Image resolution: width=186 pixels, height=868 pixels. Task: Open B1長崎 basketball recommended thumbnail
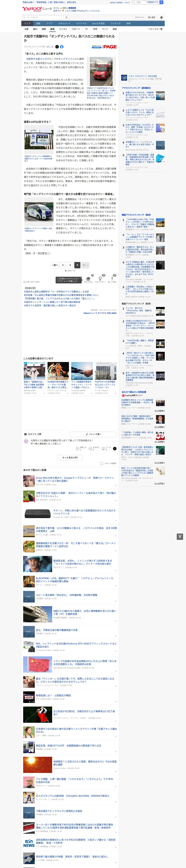pos(58,371)
